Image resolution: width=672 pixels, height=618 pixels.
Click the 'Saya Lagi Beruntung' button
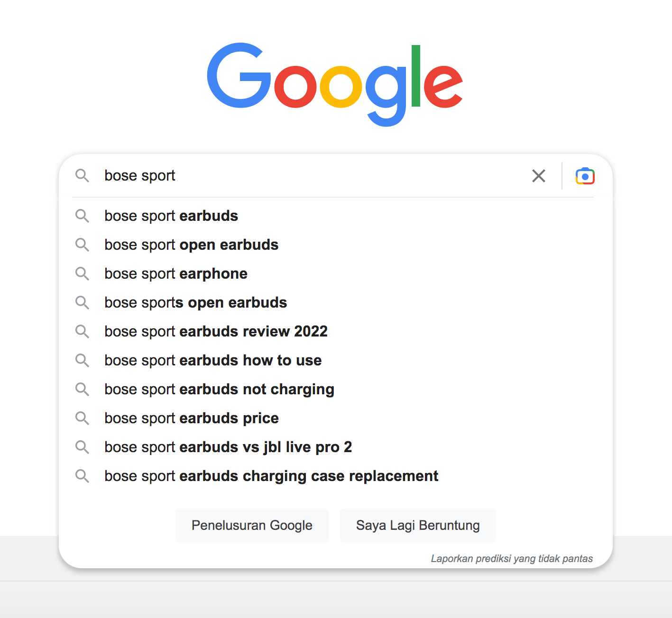click(x=417, y=525)
